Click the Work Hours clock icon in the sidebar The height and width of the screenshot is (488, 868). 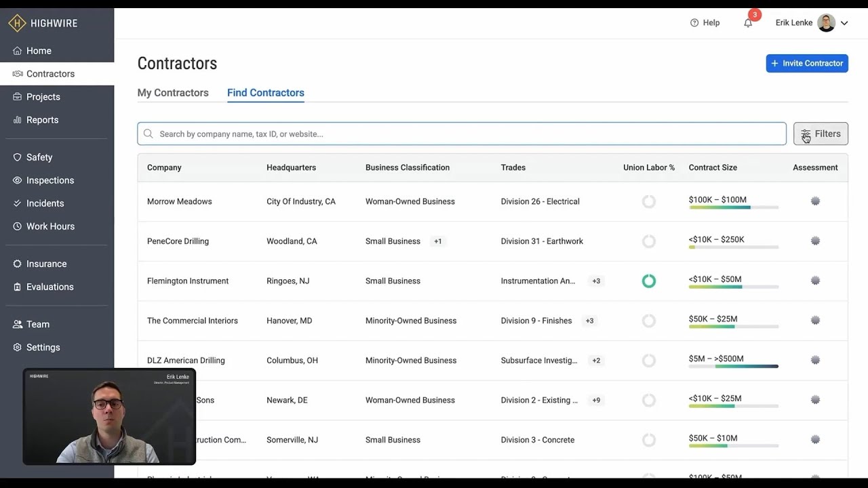[x=18, y=226]
